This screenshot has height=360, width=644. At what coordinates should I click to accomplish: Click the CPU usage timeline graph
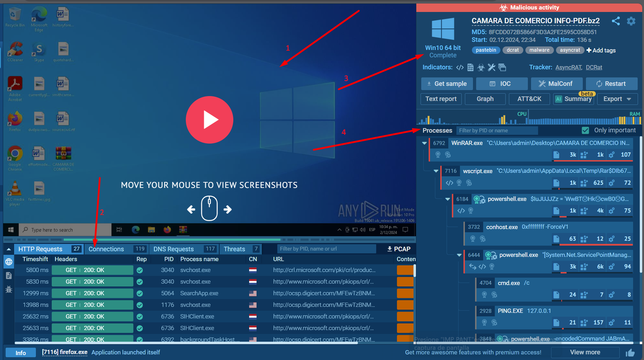(x=472, y=118)
